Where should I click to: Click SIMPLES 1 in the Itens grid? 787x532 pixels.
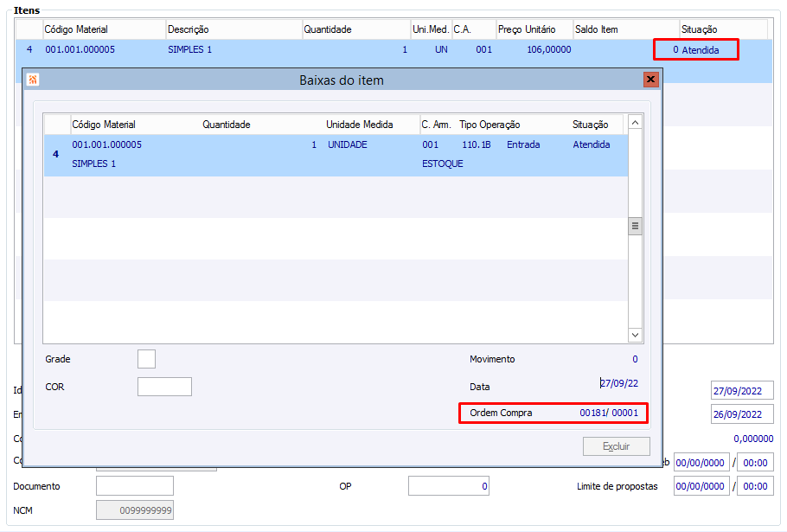[x=189, y=49]
